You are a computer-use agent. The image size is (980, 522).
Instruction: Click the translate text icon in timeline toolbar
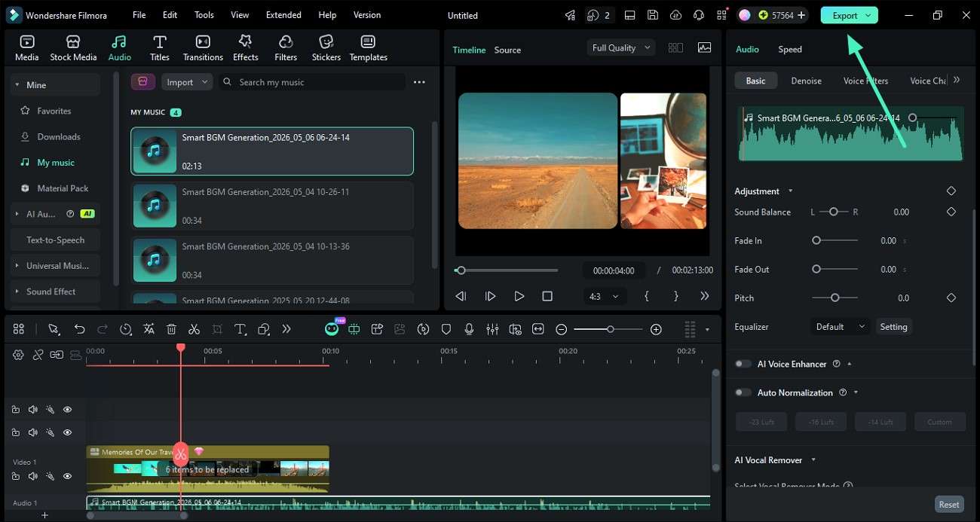149,329
